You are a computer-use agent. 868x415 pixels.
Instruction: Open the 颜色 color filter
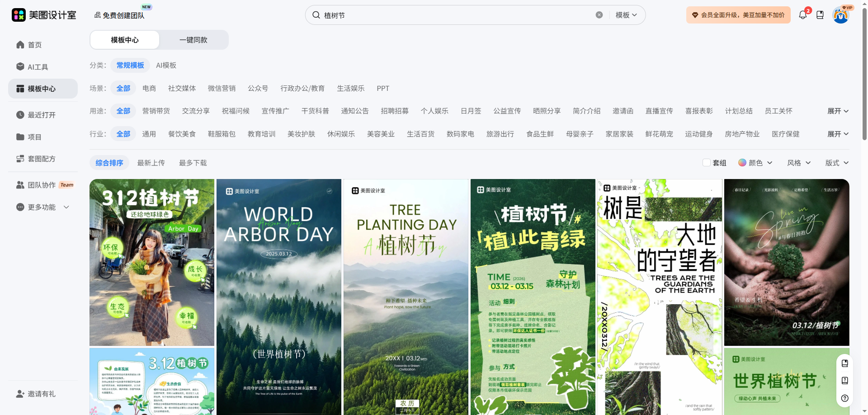755,163
